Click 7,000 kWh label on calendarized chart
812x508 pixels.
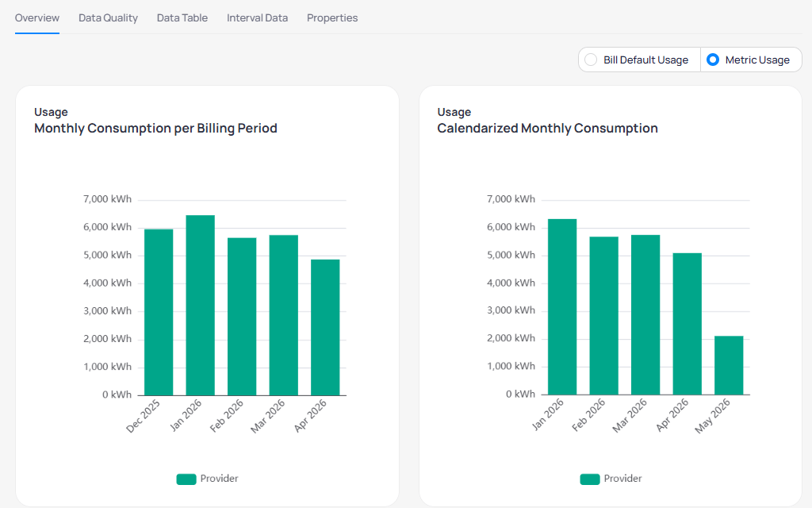pyautogui.click(x=511, y=199)
